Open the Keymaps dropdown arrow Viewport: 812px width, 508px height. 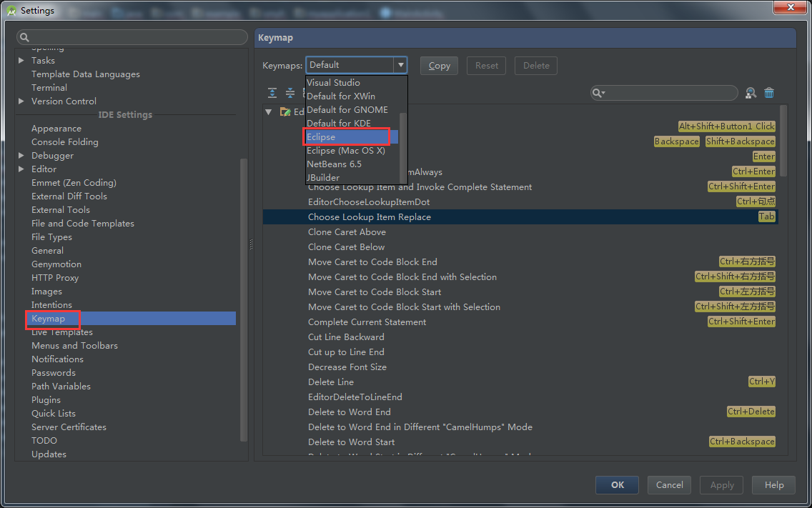[x=400, y=65]
